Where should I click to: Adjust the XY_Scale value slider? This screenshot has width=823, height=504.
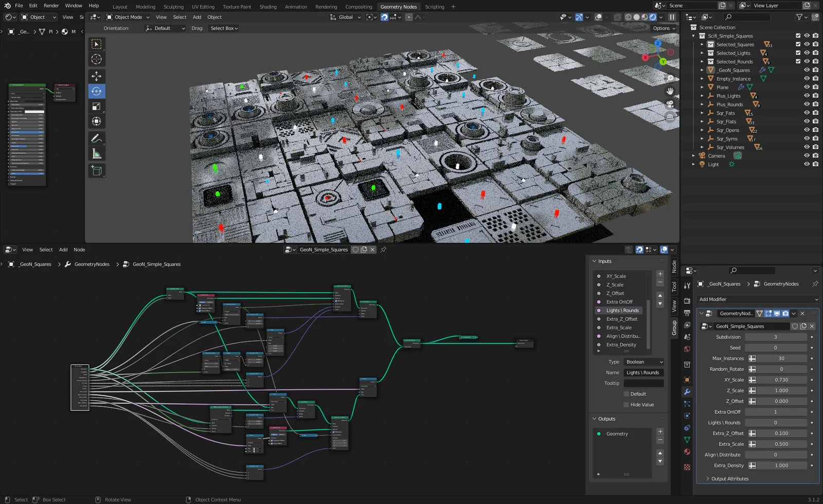point(781,380)
